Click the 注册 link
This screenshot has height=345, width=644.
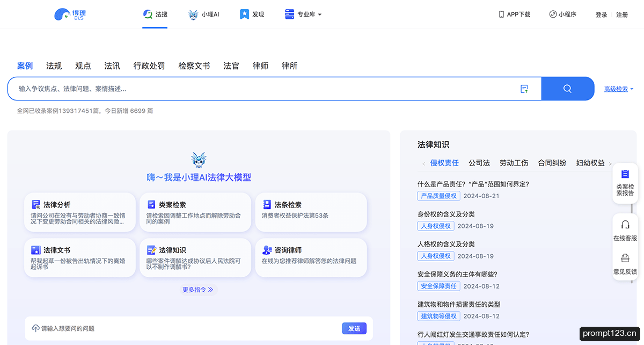622,15
